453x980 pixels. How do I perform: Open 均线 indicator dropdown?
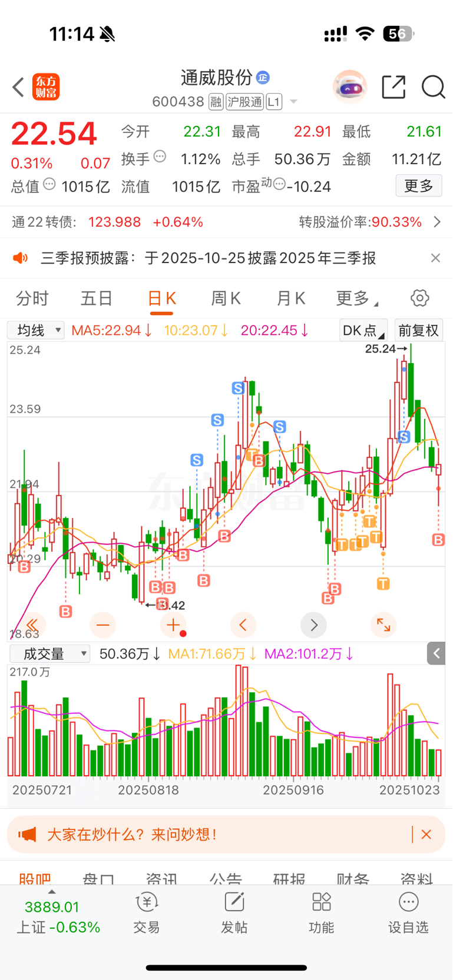pos(35,330)
